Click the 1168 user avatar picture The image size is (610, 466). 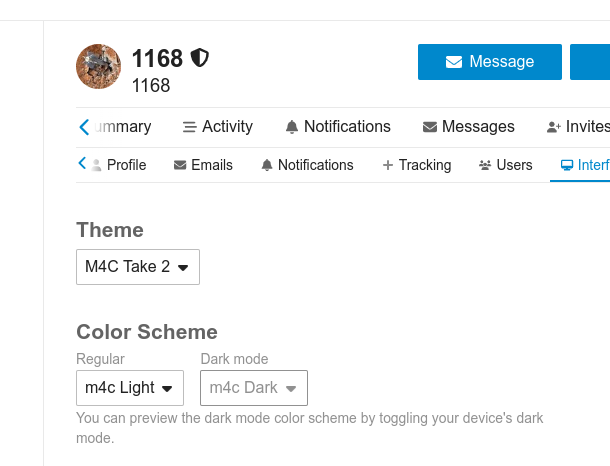pos(99,66)
